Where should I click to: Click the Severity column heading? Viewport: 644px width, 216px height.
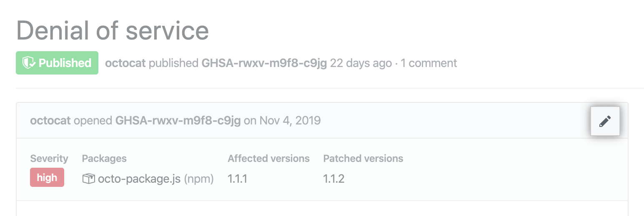49,159
